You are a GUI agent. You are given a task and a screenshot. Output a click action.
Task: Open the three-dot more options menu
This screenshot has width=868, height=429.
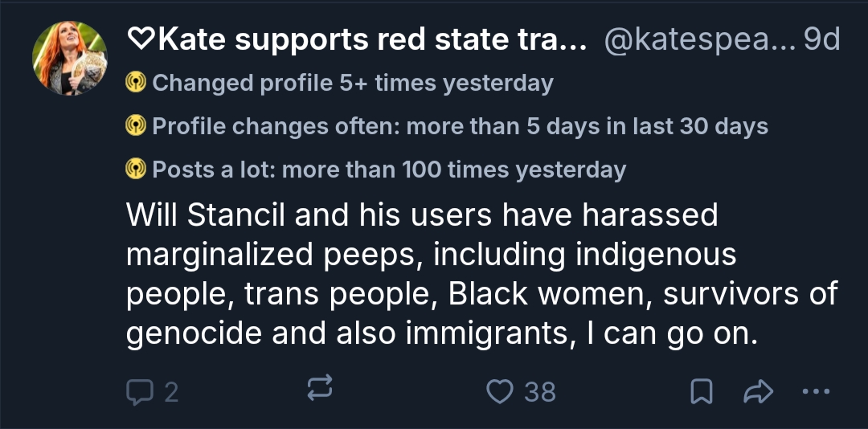[x=815, y=391]
